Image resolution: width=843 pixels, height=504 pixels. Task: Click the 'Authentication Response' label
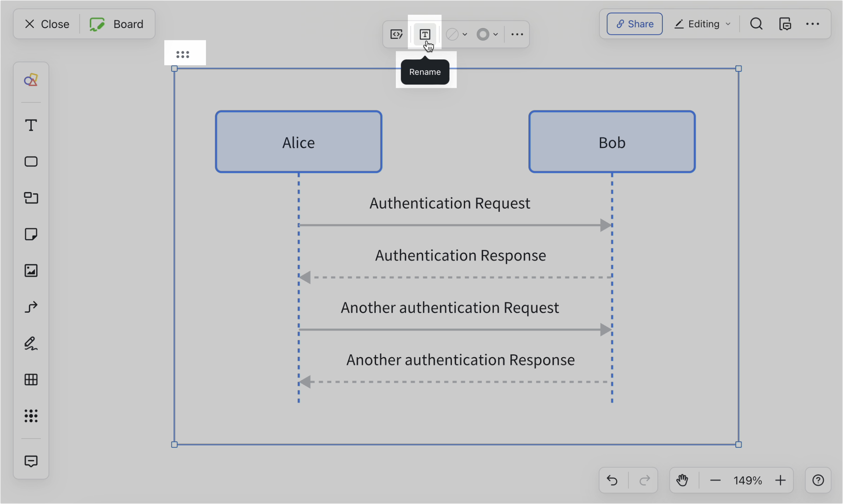click(460, 256)
